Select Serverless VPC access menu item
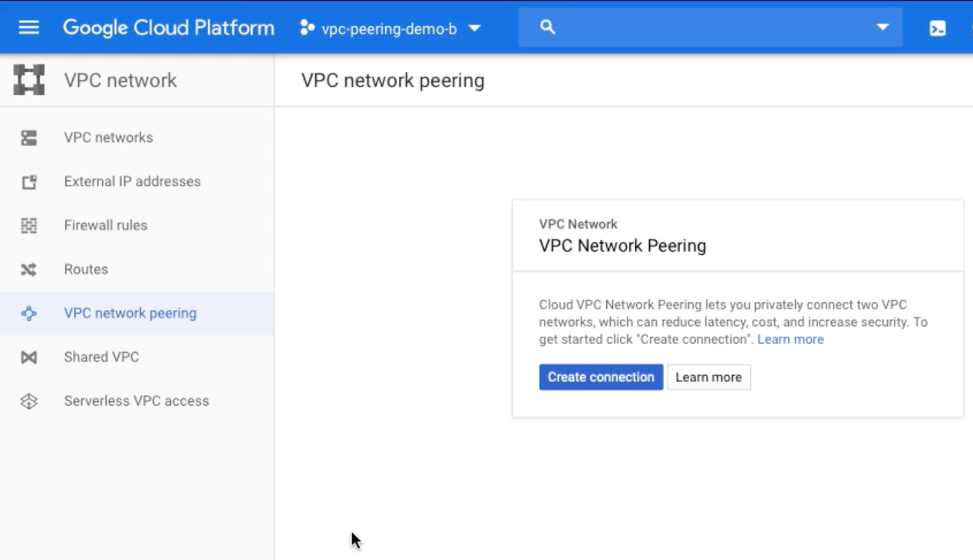The image size is (973, 560). click(136, 401)
